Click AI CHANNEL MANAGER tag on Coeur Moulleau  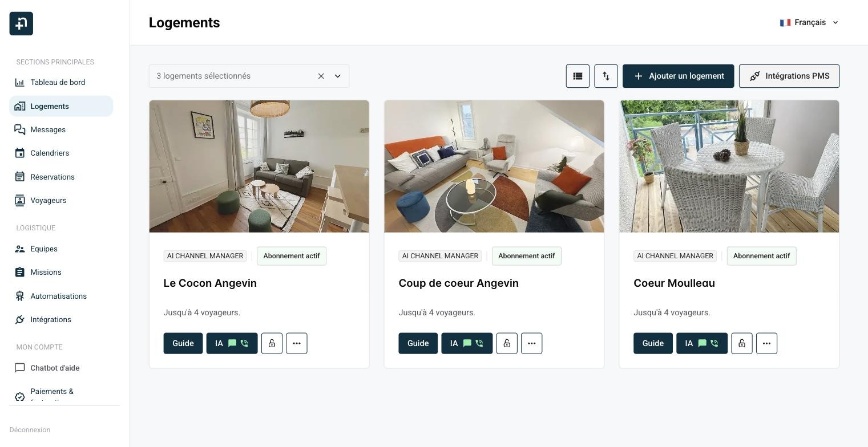(x=675, y=256)
